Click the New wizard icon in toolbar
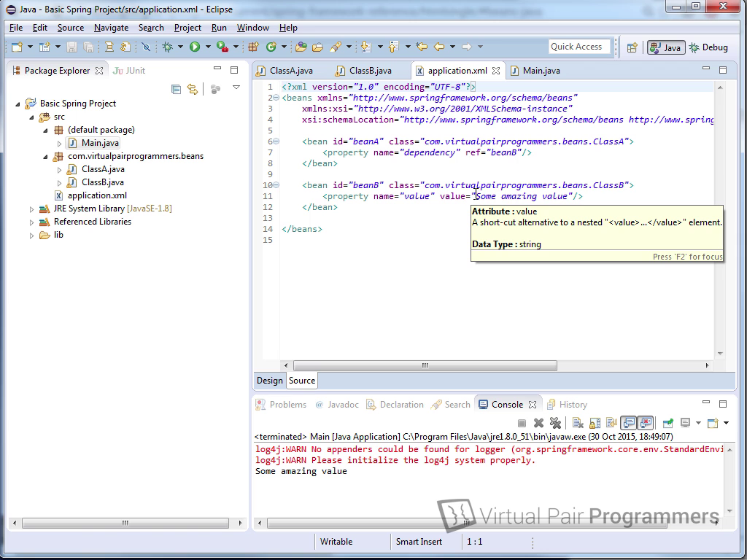Viewport: 747px width, 560px height. [x=18, y=47]
